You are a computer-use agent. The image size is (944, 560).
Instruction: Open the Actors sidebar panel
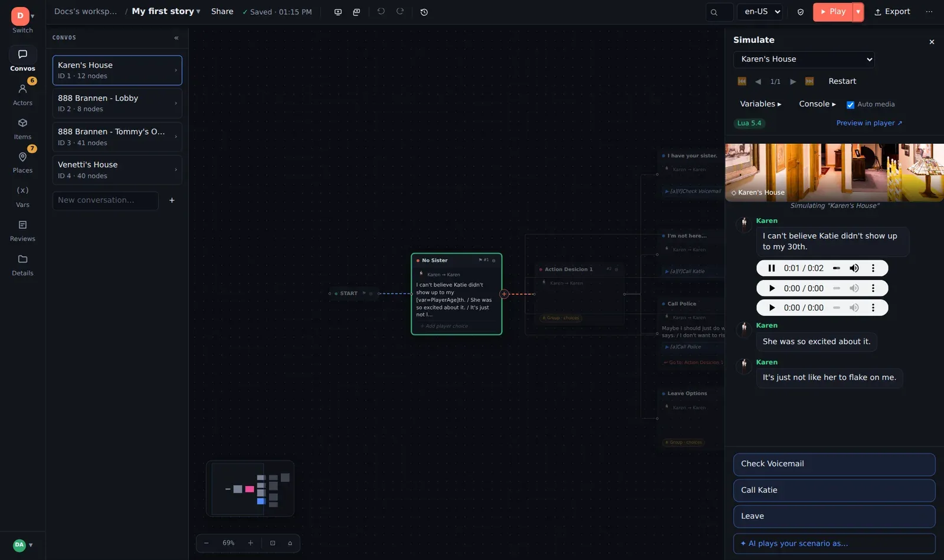tap(22, 94)
